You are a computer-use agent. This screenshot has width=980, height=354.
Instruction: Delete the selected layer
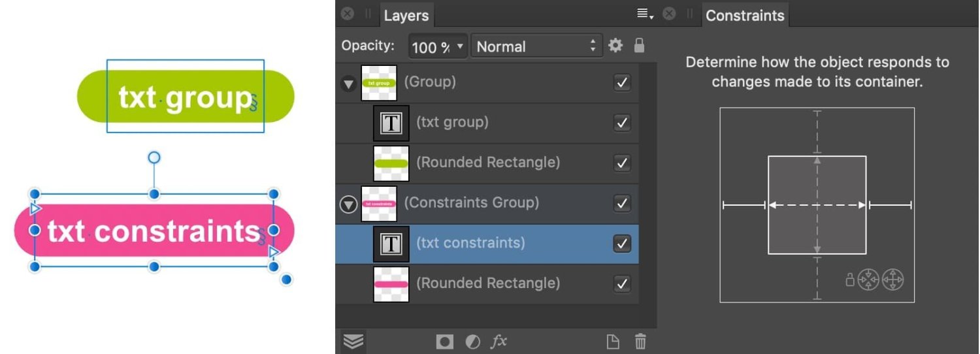click(641, 341)
